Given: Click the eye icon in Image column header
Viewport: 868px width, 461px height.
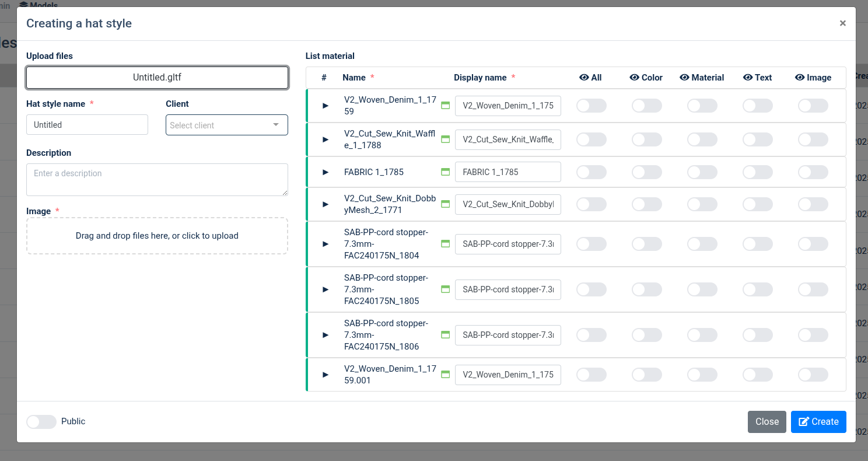Looking at the screenshot, I should [800, 78].
